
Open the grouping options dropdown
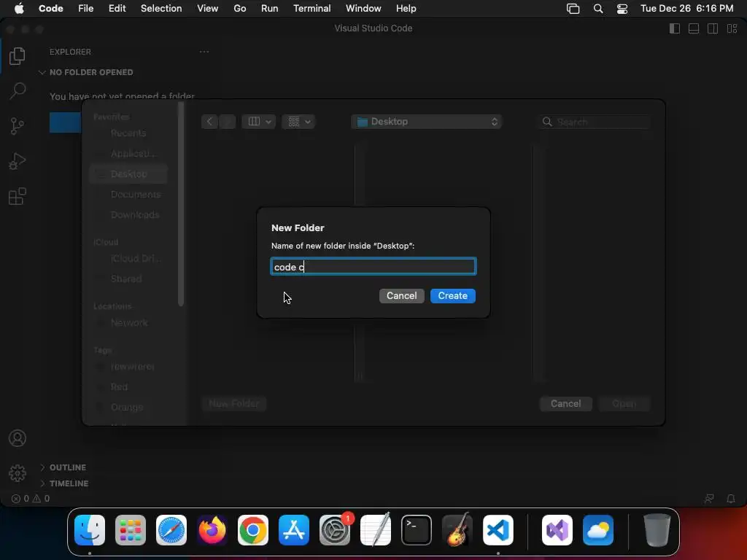pyautogui.click(x=298, y=122)
